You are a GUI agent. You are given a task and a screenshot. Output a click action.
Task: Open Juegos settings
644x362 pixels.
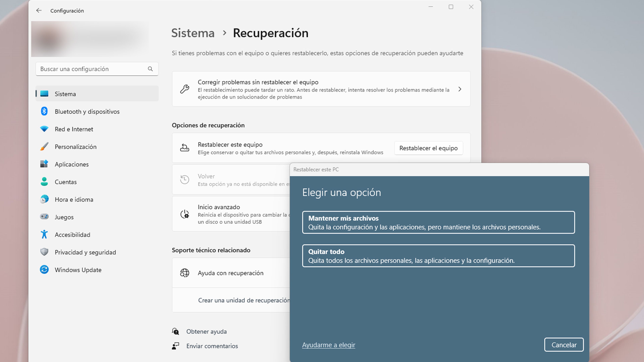point(97,217)
